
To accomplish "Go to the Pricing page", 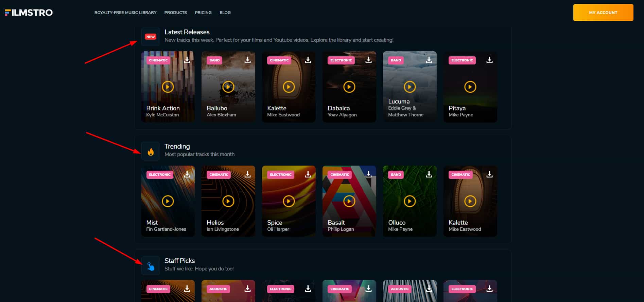I will [x=203, y=13].
